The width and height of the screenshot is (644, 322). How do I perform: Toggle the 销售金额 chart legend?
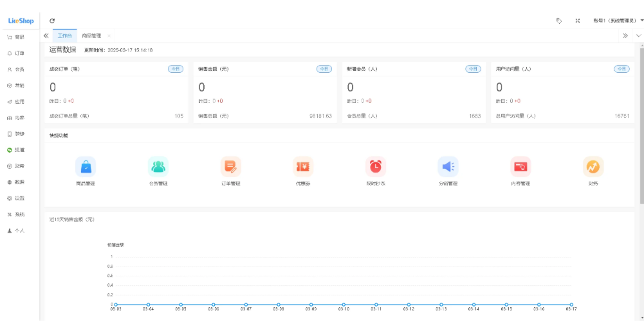pyautogui.click(x=115, y=245)
